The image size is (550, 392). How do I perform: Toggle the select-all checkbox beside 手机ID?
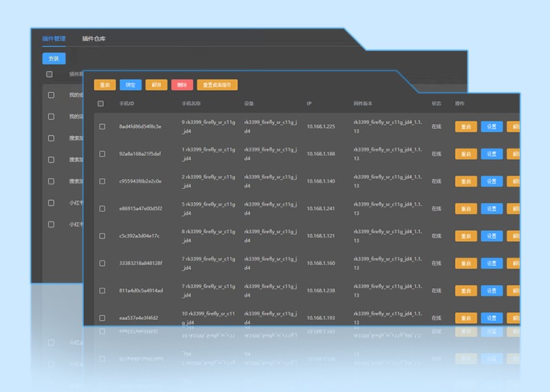[100, 104]
